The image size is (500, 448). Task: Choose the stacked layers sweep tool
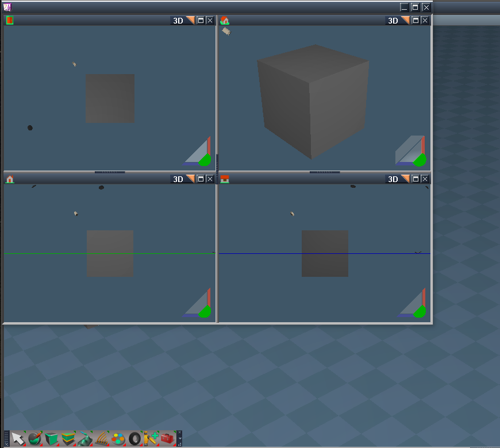(x=68, y=439)
